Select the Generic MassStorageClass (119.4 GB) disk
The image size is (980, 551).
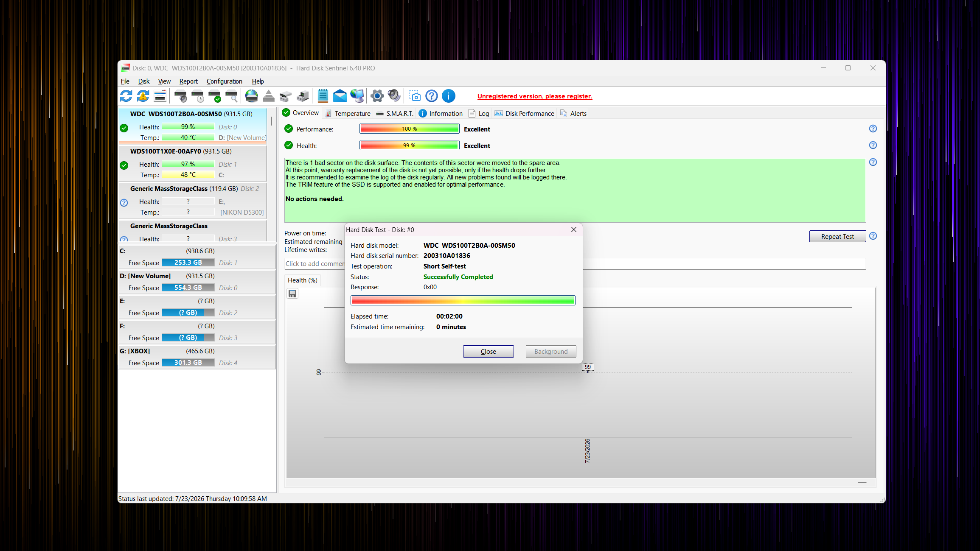(193, 200)
